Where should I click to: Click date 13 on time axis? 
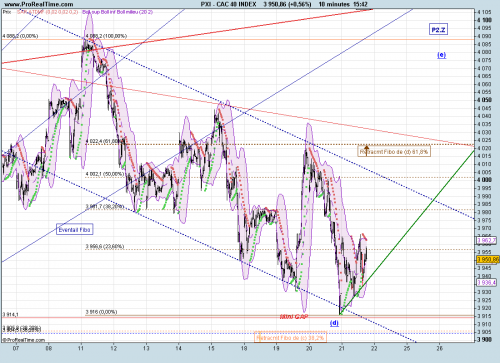pos(146,348)
